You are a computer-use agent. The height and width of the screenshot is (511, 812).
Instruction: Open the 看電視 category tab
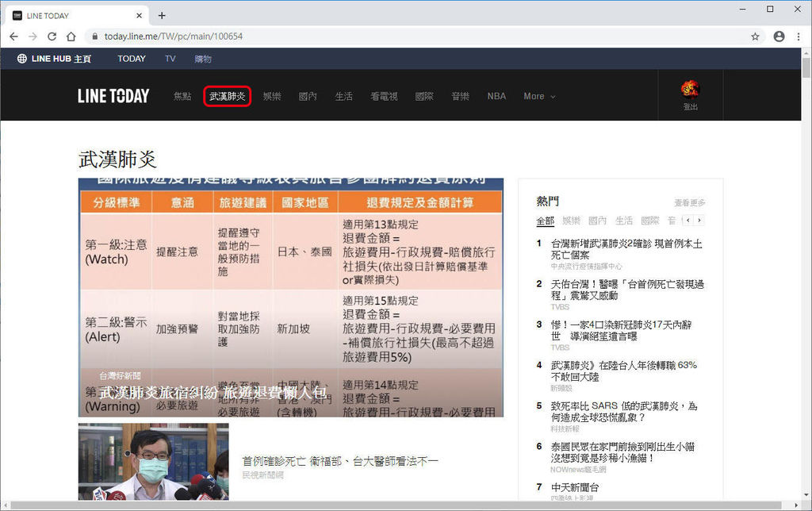[x=384, y=96]
